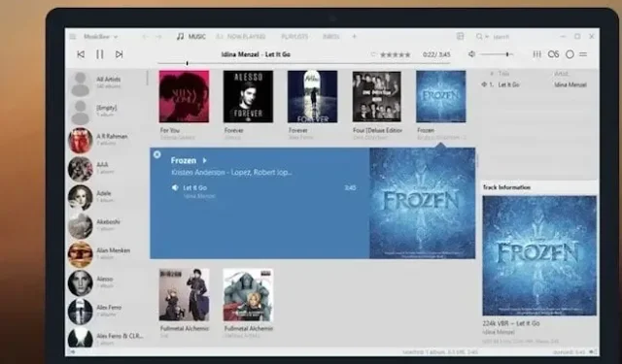The image size is (622, 364).
Task: Open the hamburger menu icon
Action: click(73, 37)
